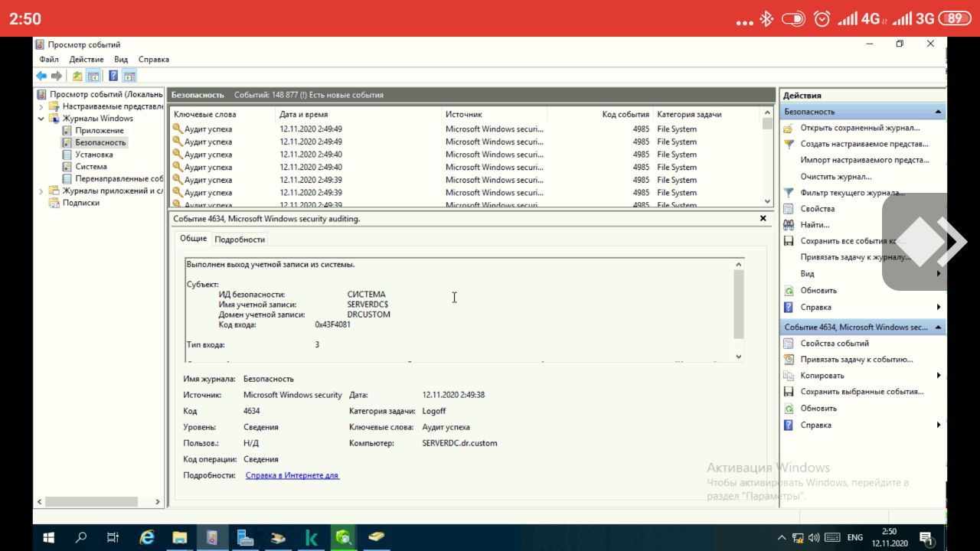Click Очистить журнал action

[x=836, y=177]
